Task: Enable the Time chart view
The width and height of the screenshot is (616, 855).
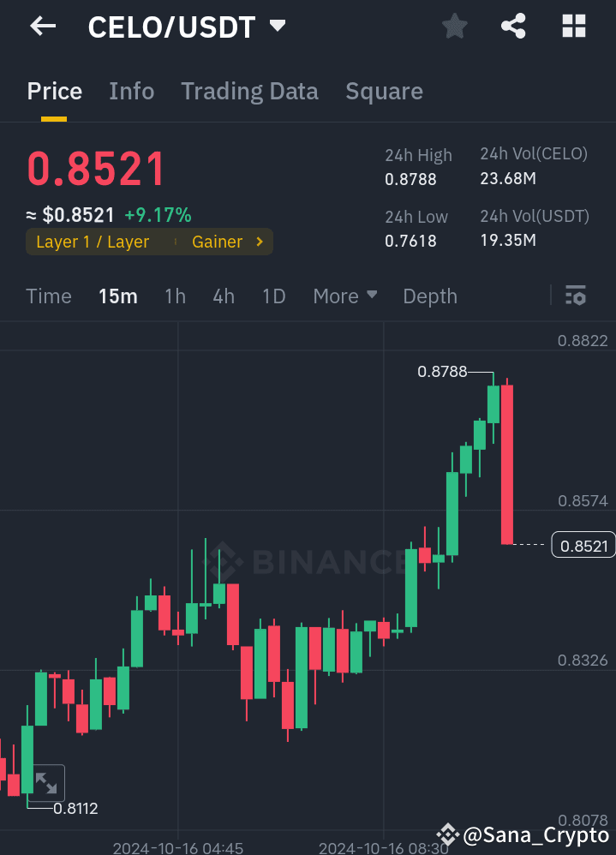Action: point(48,296)
